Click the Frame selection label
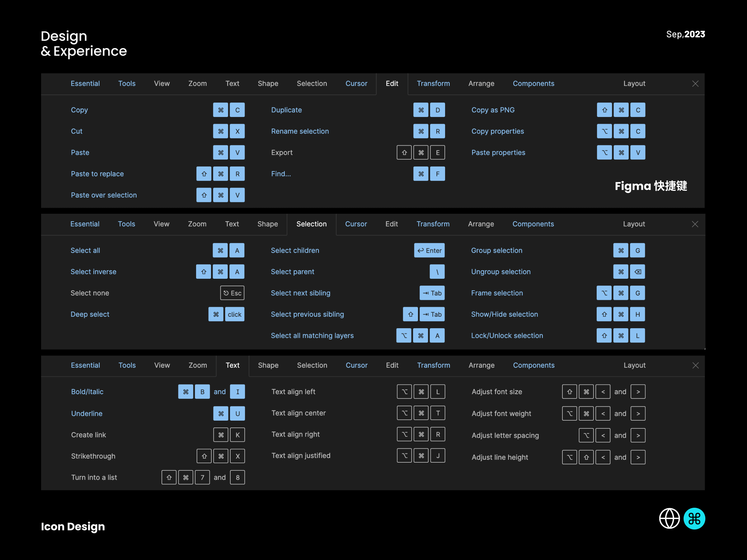Image resolution: width=747 pixels, height=560 pixels. tap(497, 293)
